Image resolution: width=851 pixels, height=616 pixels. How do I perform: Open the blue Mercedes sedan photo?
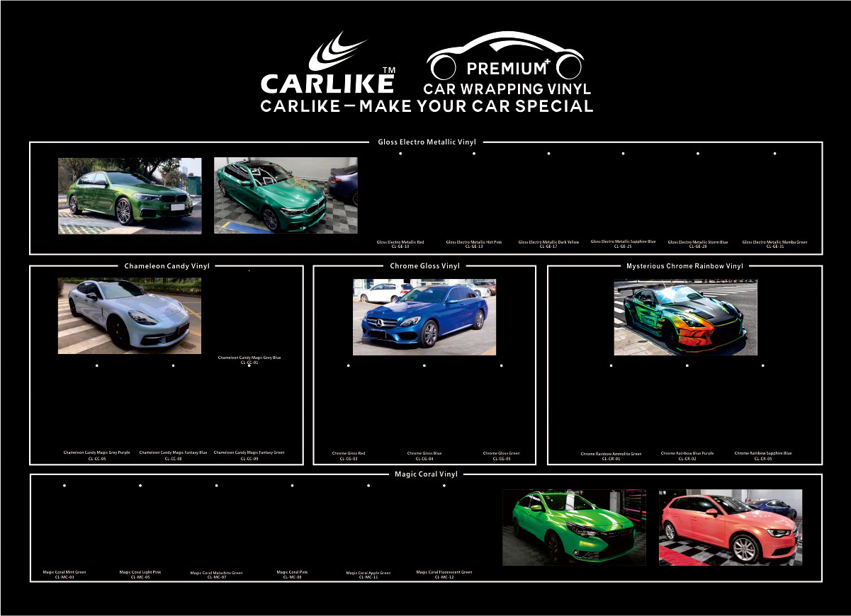click(424, 316)
